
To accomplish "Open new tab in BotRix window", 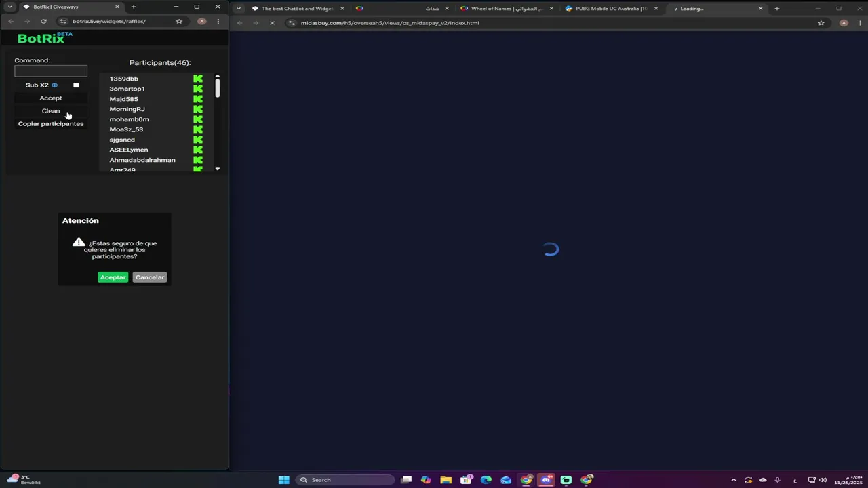I will (134, 7).
